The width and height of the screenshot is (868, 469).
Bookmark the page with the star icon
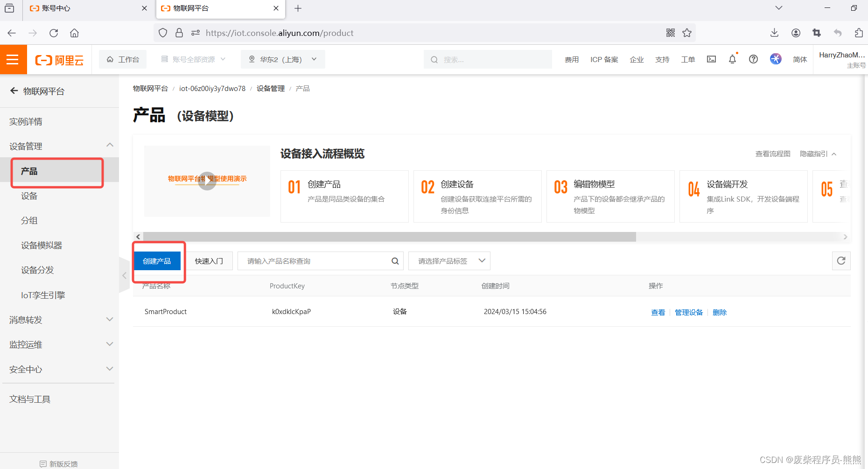click(x=687, y=33)
